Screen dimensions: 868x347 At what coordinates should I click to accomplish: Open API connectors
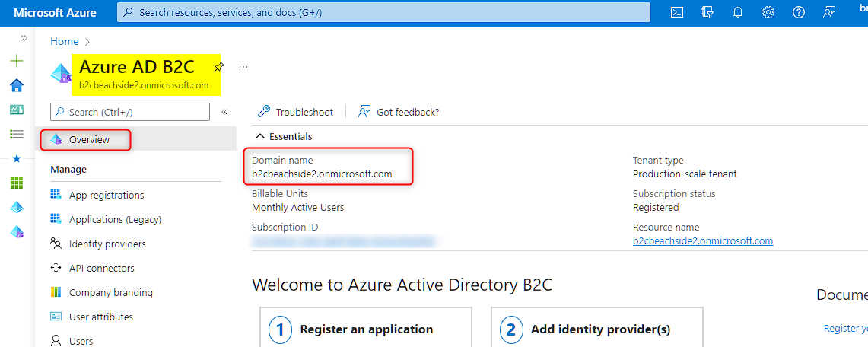tap(102, 268)
